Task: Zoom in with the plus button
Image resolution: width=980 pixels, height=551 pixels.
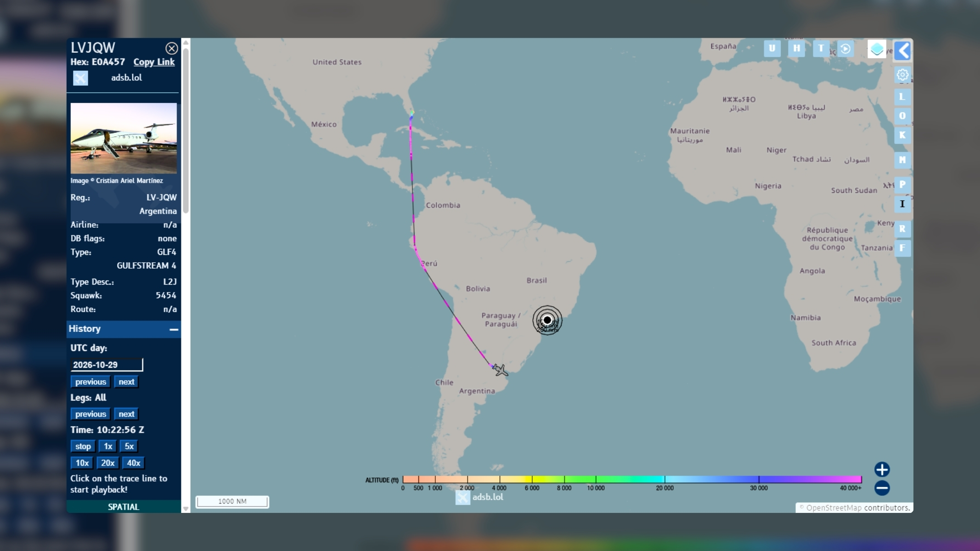Action: pyautogui.click(x=882, y=469)
